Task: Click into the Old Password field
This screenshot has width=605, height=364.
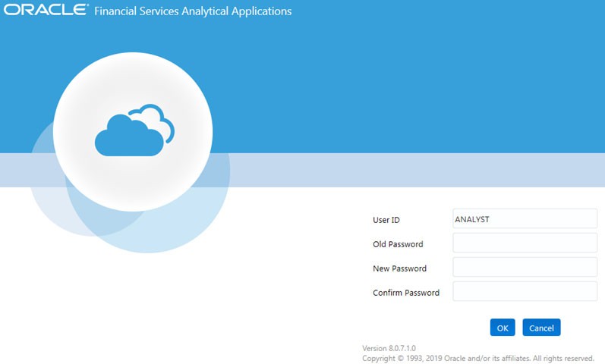Action: click(x=525, y=243)
